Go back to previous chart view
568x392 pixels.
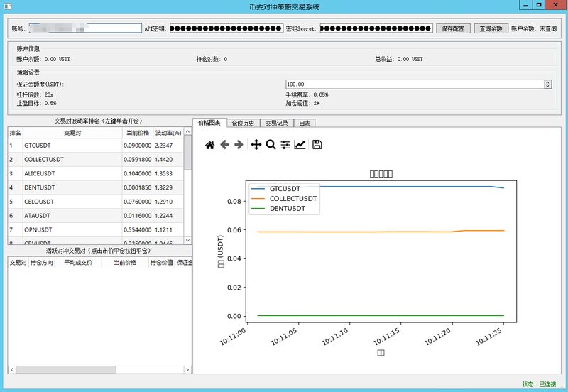[224, 145]
